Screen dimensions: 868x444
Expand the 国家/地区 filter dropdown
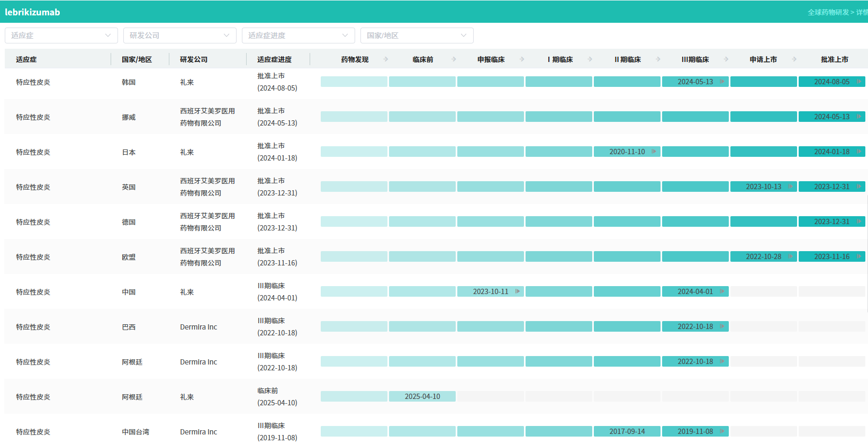click(x=417, y=35)
